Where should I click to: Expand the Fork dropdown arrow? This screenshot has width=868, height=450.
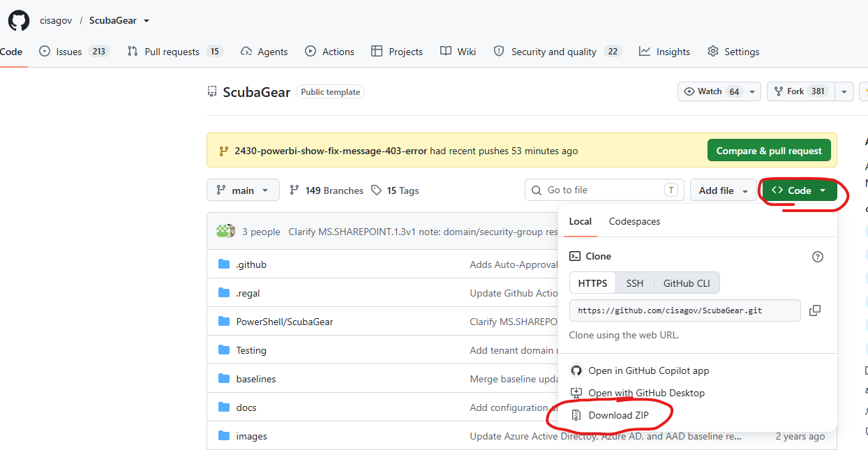point(844,91)
